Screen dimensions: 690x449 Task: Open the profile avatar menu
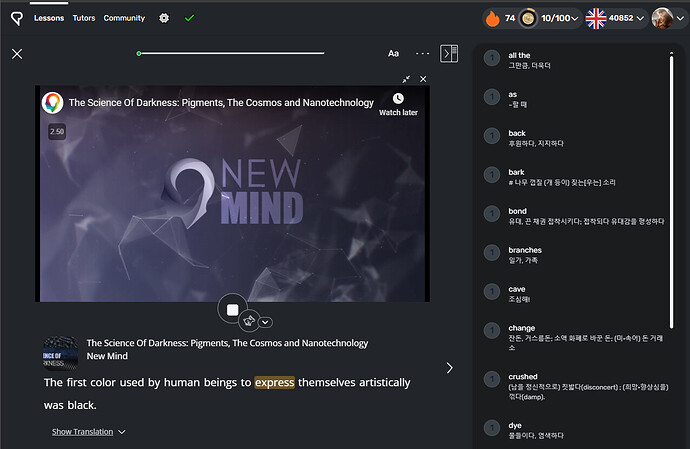[662, 18]
